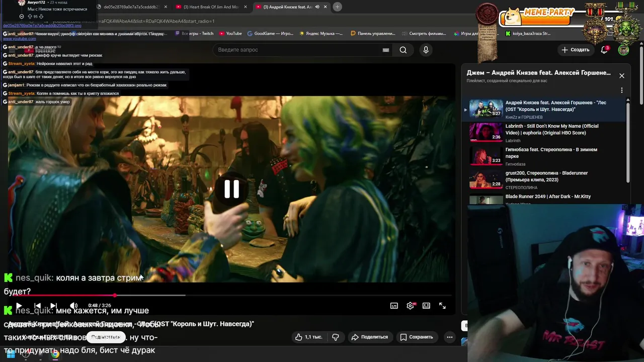The width and height of the screenshot is (644, 362).
Task: Close the Джем playlist panel
Action: [x=622, y=76]
